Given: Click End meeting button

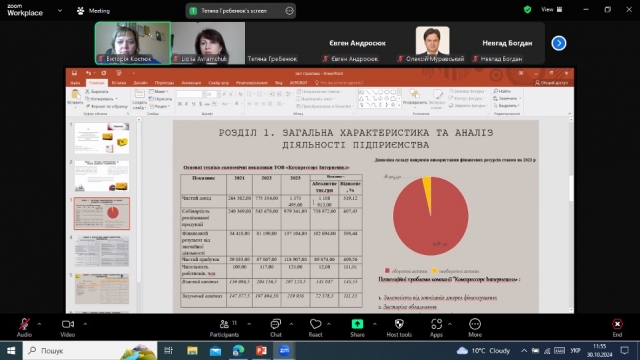Looking at the screenshot, I should (617, 328).
